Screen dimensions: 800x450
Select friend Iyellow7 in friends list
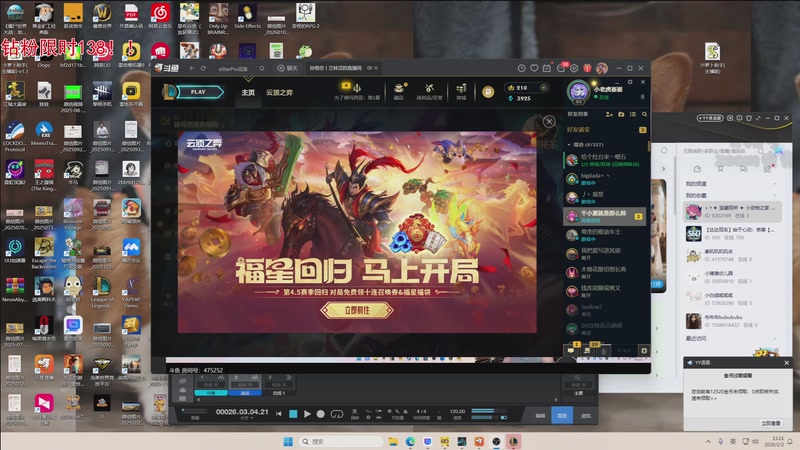coord(606,310)
